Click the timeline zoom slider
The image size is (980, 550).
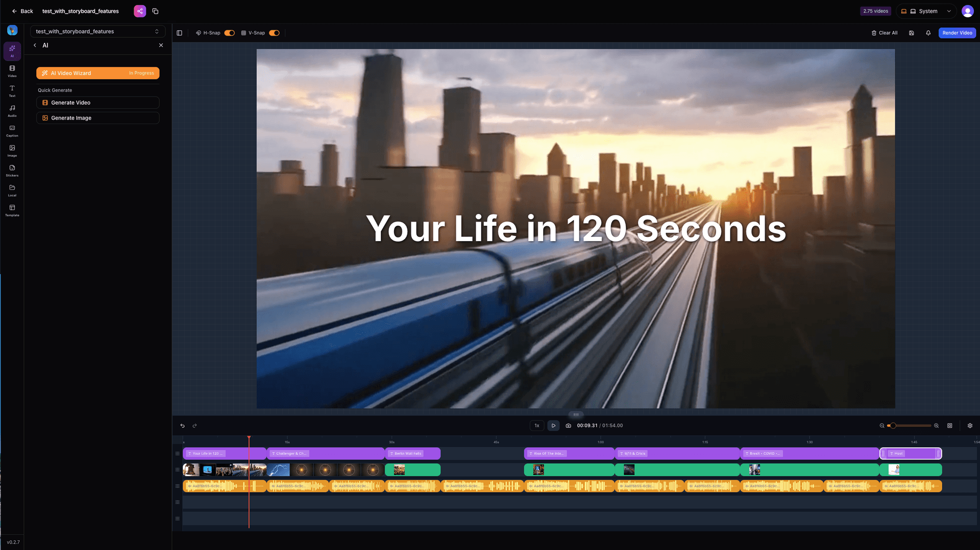(911, 426)
